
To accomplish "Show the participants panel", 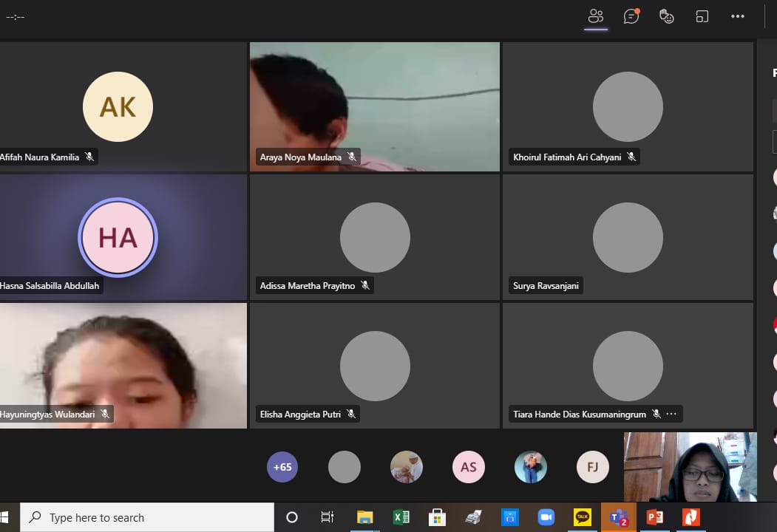I will click(596, 16).
